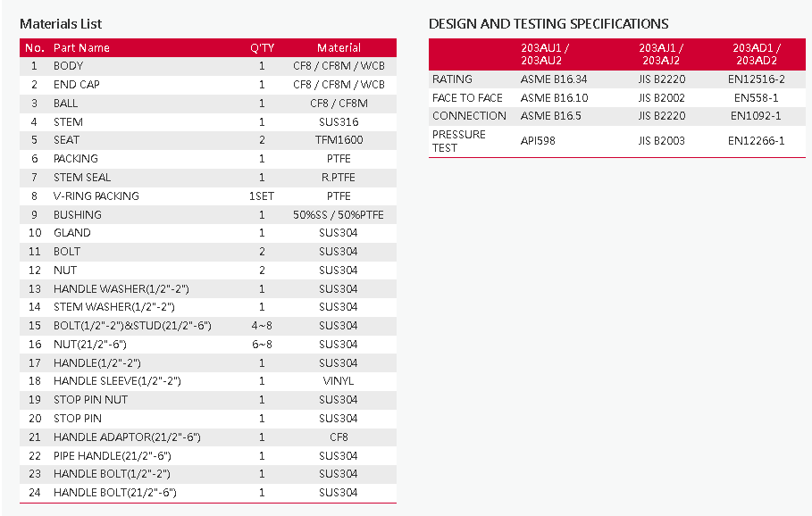Select "STEM WASHER(1/2"-2")" part name
Screen dimensions: 812x516
pyautogui.click(x=114, y=307)
